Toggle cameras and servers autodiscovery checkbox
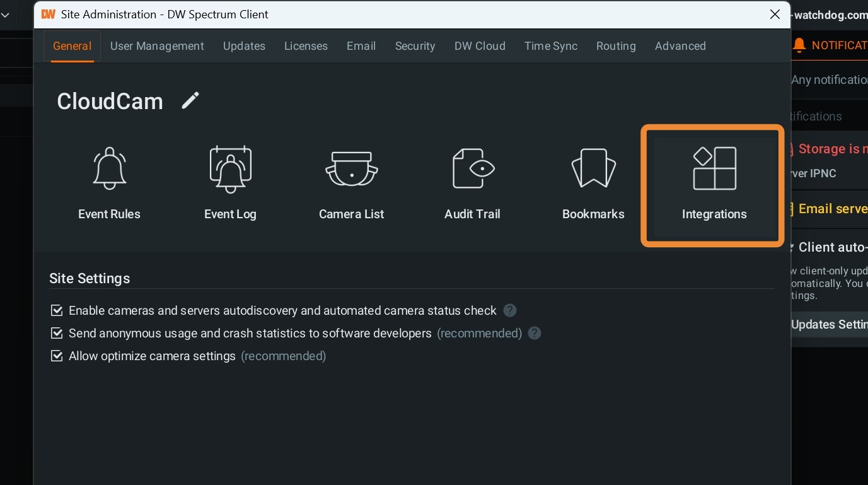 (57, 310)
